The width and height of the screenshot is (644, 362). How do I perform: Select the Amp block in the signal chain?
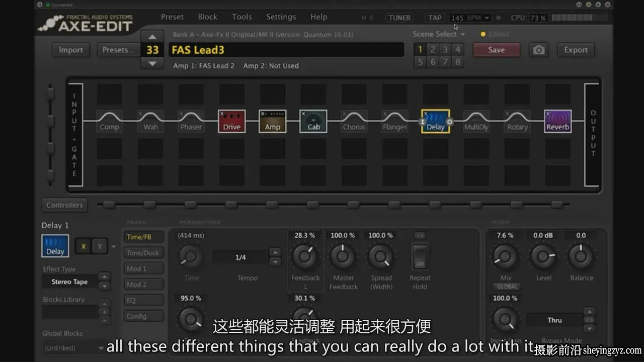pyautogui.click(x=272, y=121)
